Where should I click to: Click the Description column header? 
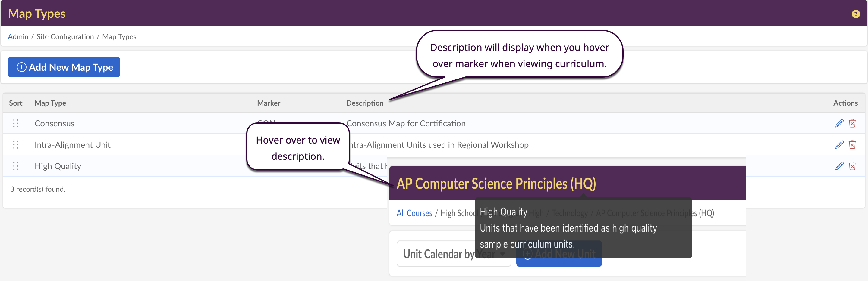pos(365,103)
